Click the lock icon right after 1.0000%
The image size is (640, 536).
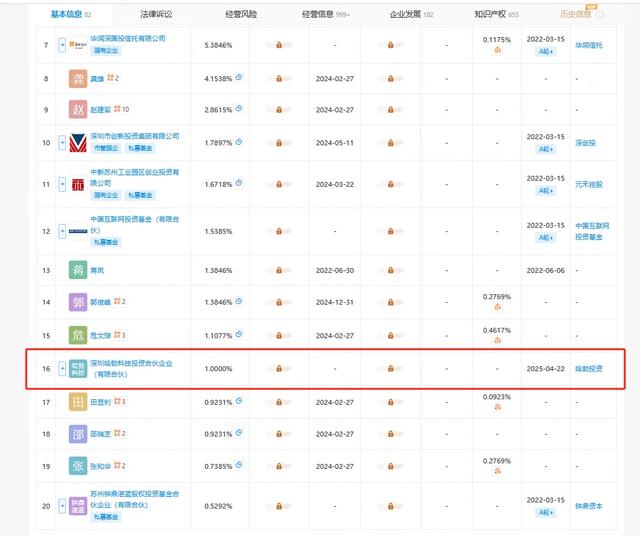(279, 369)
